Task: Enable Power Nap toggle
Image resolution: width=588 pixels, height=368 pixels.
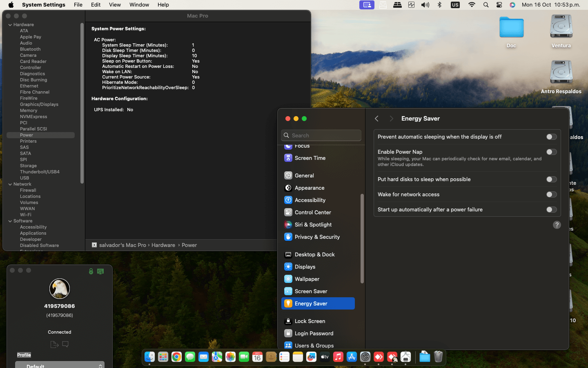Action: click(x=551, y=152)
